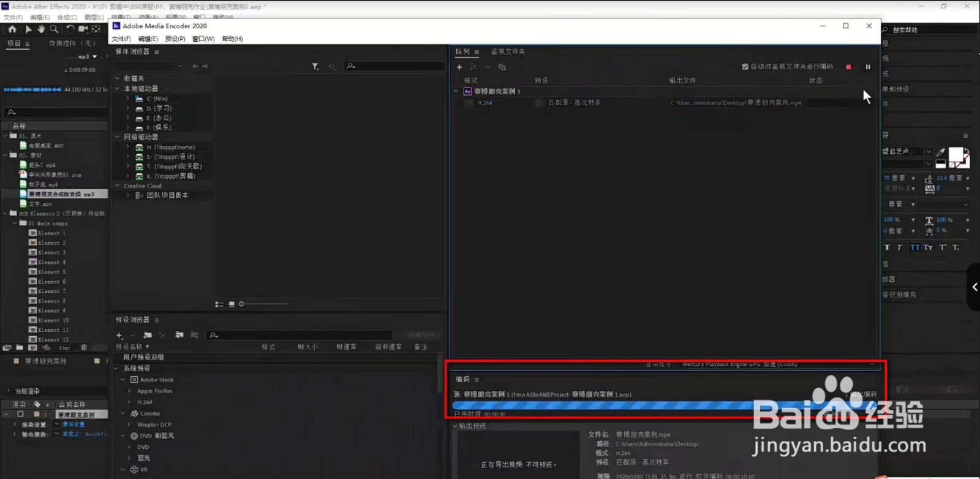The width and height of the screenshot is (980, 479).
Task: Click the AE Project panel search field
Action: click(55, 112)
